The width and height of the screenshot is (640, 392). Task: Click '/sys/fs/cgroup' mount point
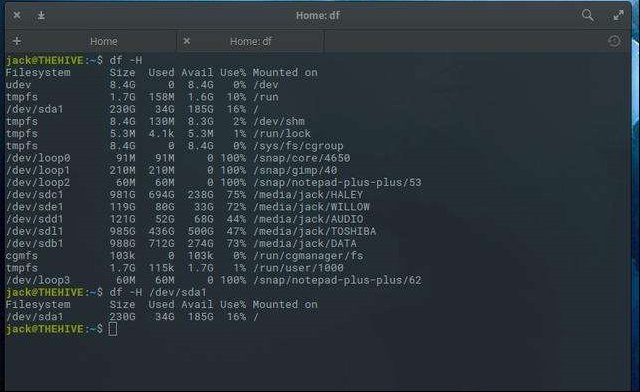click(298, 146)
